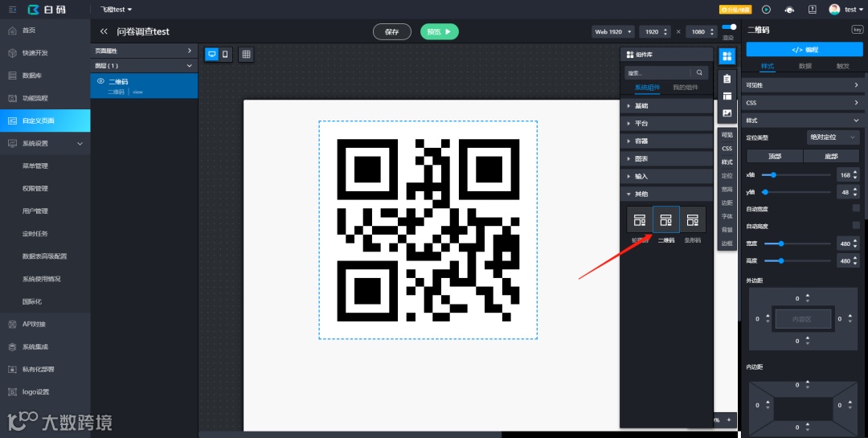Switch to the 样式 tab
The image size is (868, 438).
pos(768,66)
